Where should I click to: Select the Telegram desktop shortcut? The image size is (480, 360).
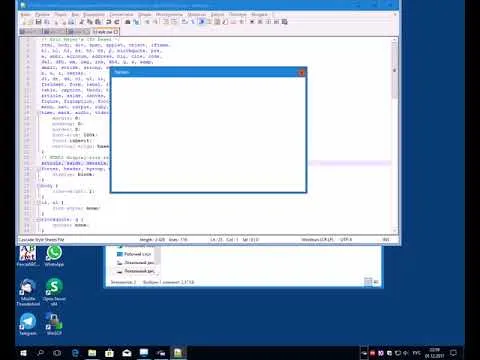28,324
